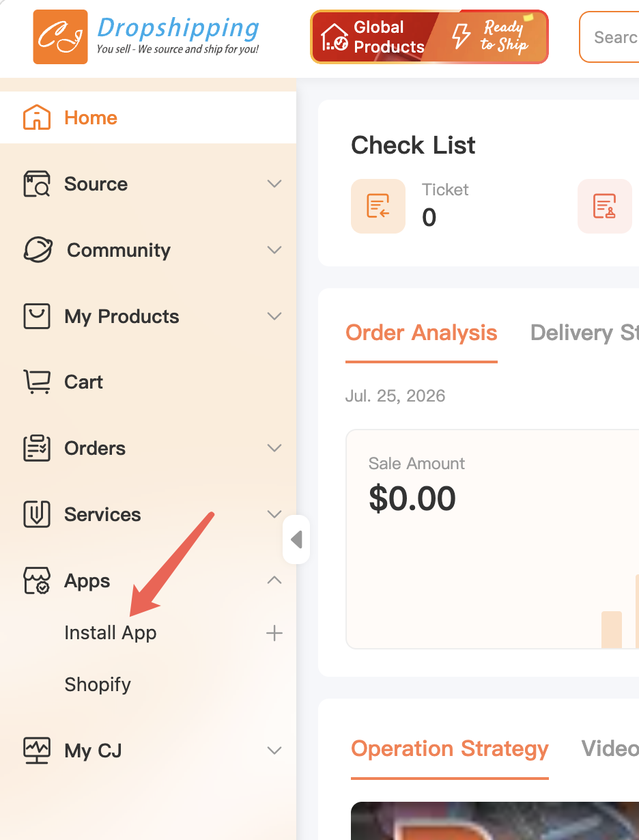Image resolution: width=639 pixels, height=840 pixels.
Task: Open Install App under Apps
Action: (x=111, y=632)
